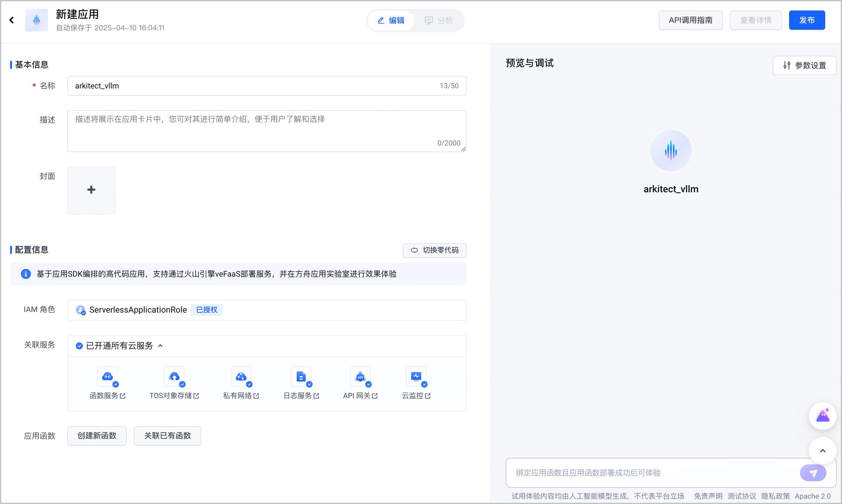
Task: Click the 创建新函数 button
Action: tap(97, 436)
